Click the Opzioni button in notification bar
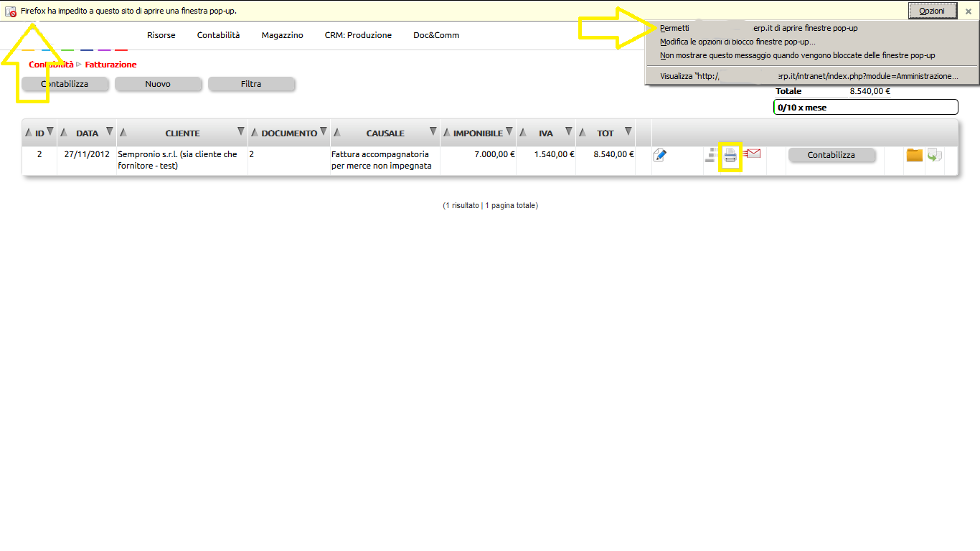Viewport: 980px width, 551px height. point(932,11)
